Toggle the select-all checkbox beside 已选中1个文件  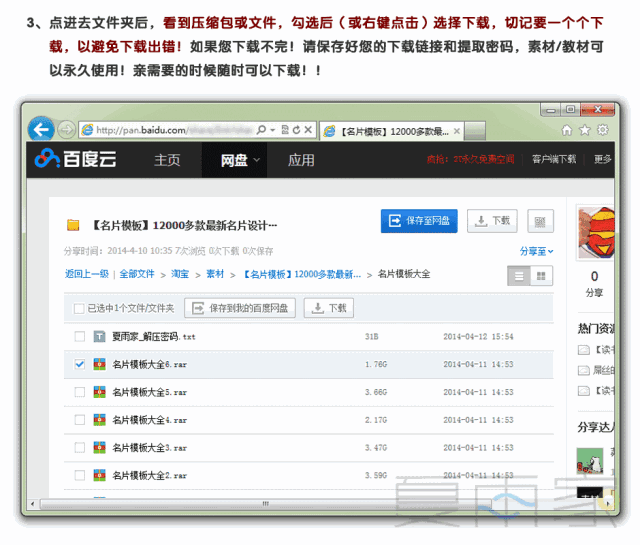pos(79,308)
